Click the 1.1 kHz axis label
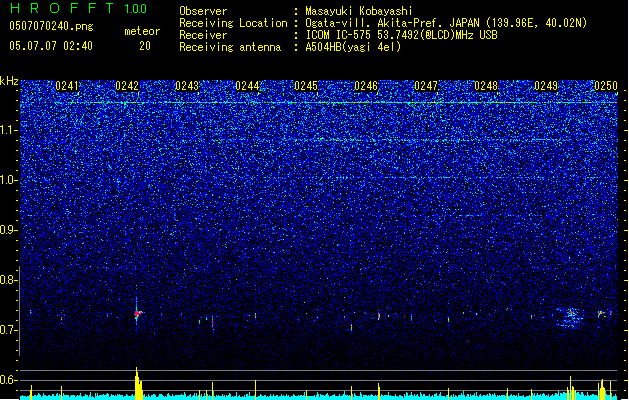This screenshot has width=629, height=400. pos(8,130)
